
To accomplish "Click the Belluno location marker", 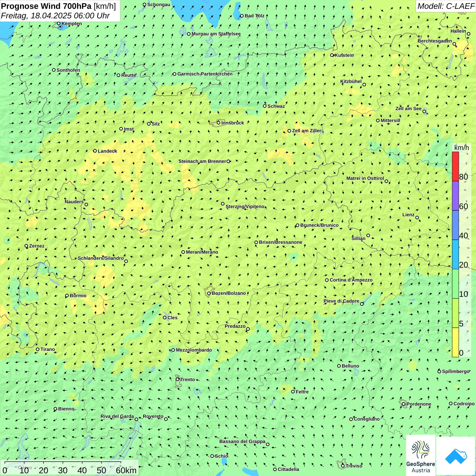I will point(339,366).
